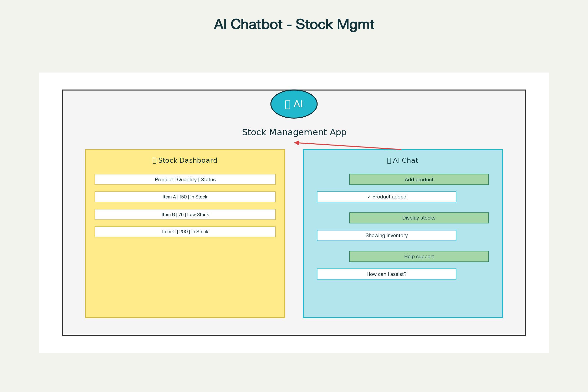Select the green Display stocks bubble
Image resolution: width=588 pixels, height=392 pixels.
click(419, 218)
